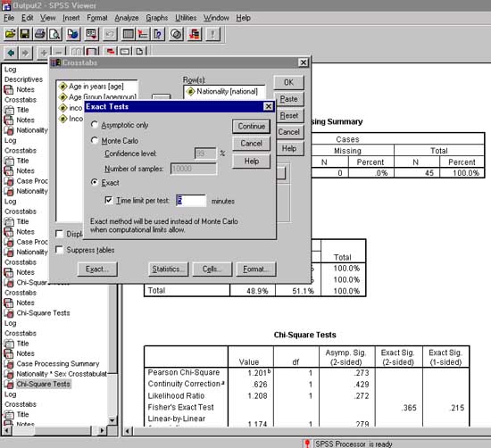
Task: Open Print Preview from the toolbar
Action: click(x=54, y=34)
